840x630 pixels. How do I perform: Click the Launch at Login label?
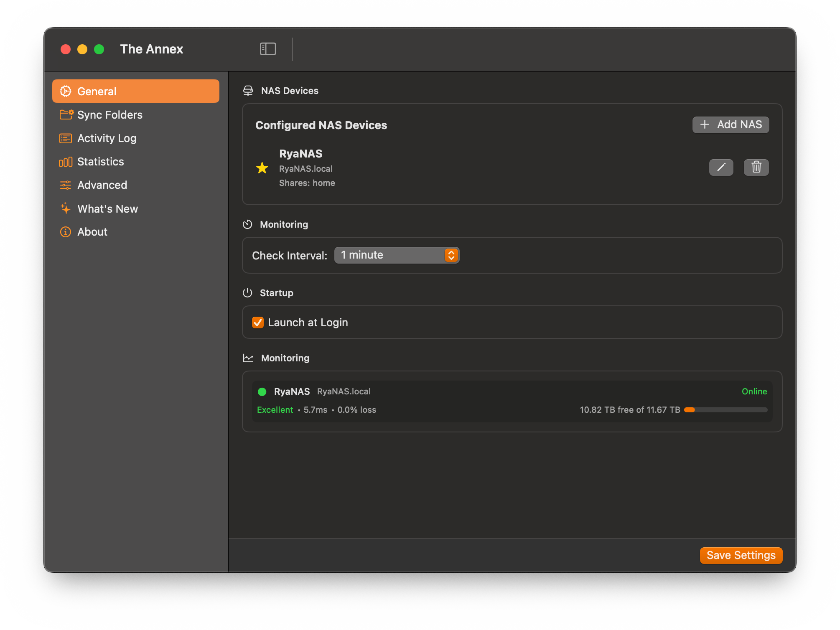click(308, 323)
